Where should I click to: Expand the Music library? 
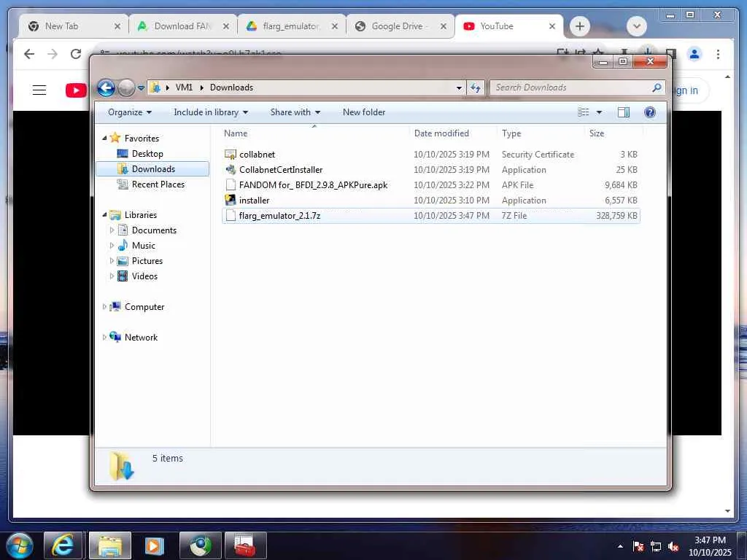(112, 246)
